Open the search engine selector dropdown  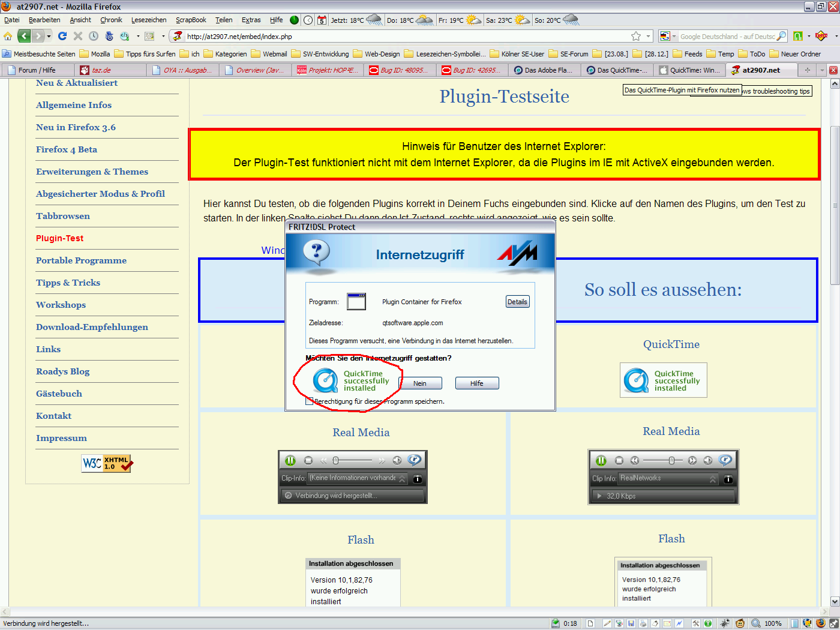[x=674, y=37]
